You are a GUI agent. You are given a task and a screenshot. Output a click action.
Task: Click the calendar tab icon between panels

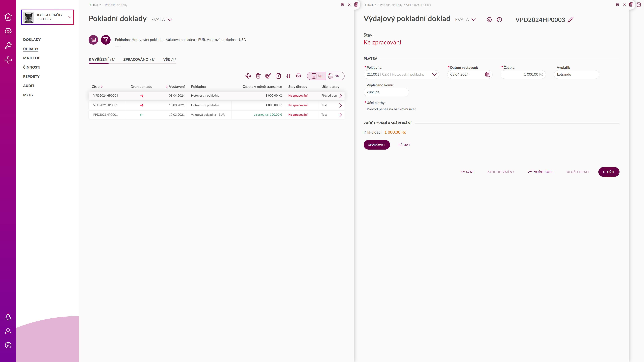356,5
